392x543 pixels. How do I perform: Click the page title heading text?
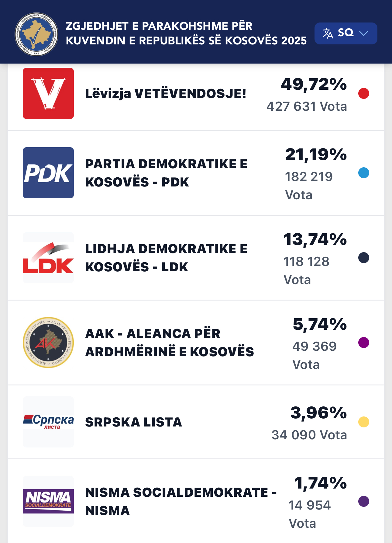coord(186,33)
